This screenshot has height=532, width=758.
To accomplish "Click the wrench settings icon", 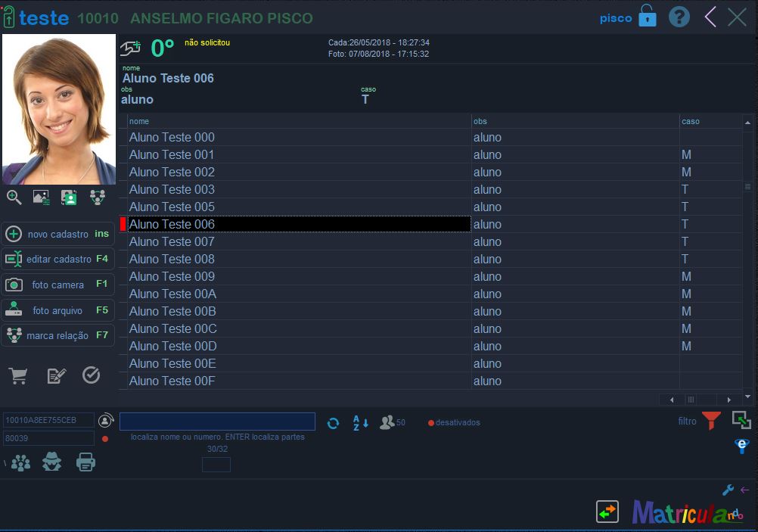I will pyautogui.click(x=728, y=490).
